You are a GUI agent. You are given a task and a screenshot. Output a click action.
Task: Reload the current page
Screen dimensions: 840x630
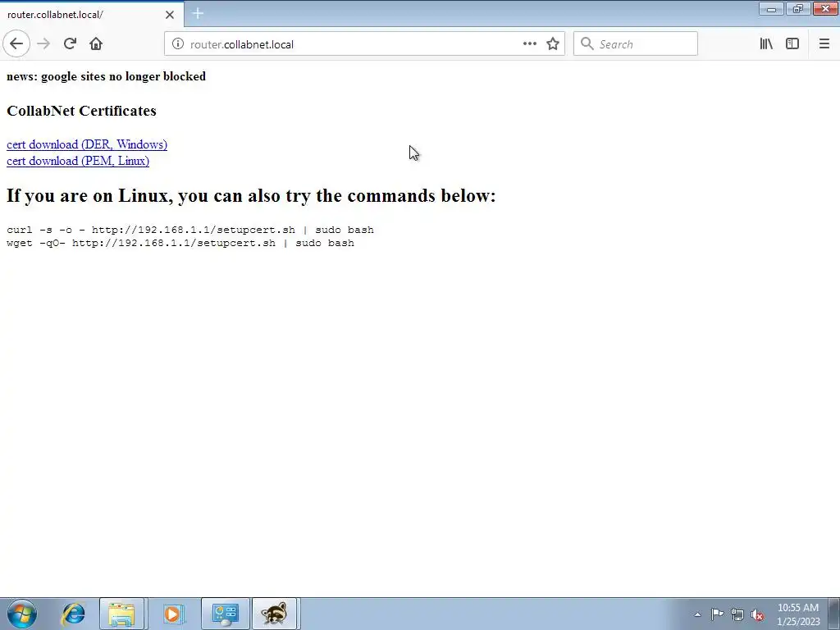click(70, 44)
